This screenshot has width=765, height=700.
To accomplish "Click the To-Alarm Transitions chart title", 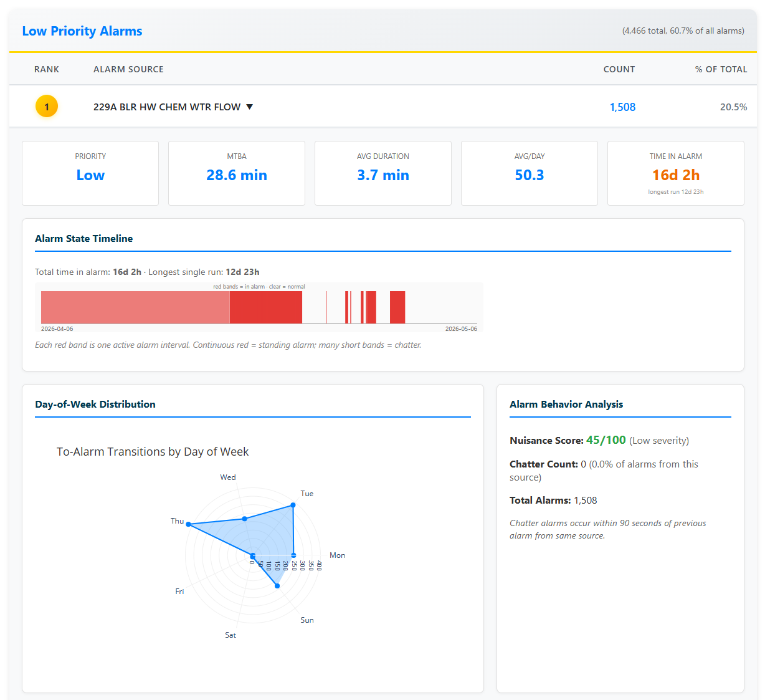I will click(153, 452).
